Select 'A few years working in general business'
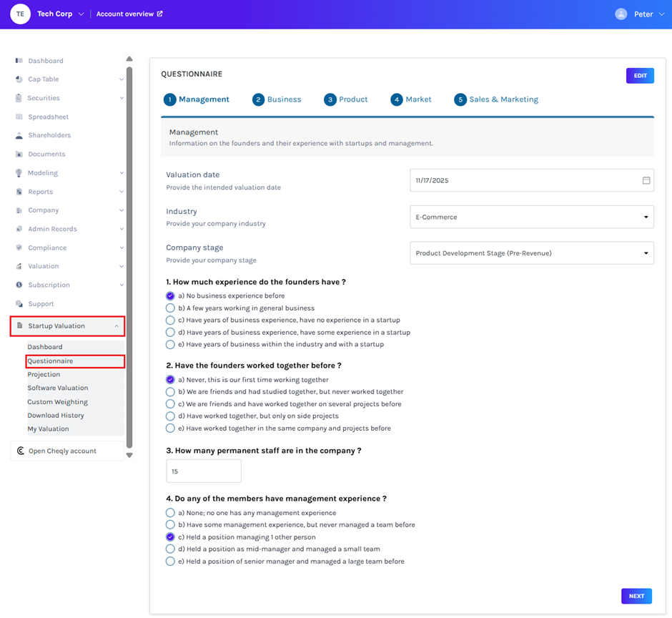Viewport: 672px width, 618px height. 170,308
